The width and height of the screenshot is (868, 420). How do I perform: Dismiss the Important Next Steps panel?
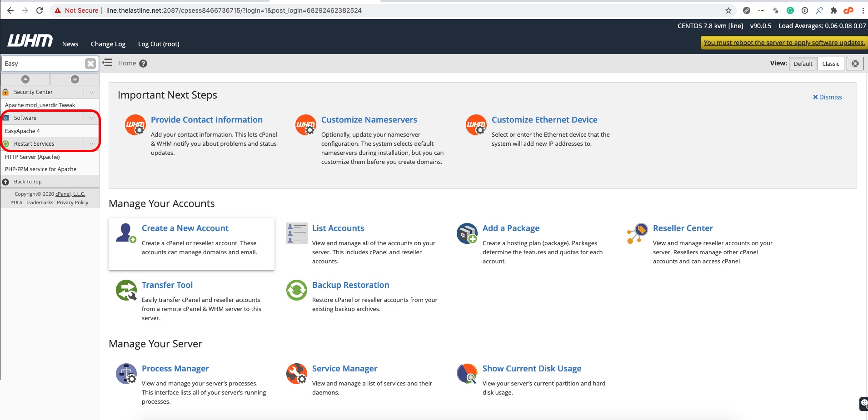pos(827,97)
